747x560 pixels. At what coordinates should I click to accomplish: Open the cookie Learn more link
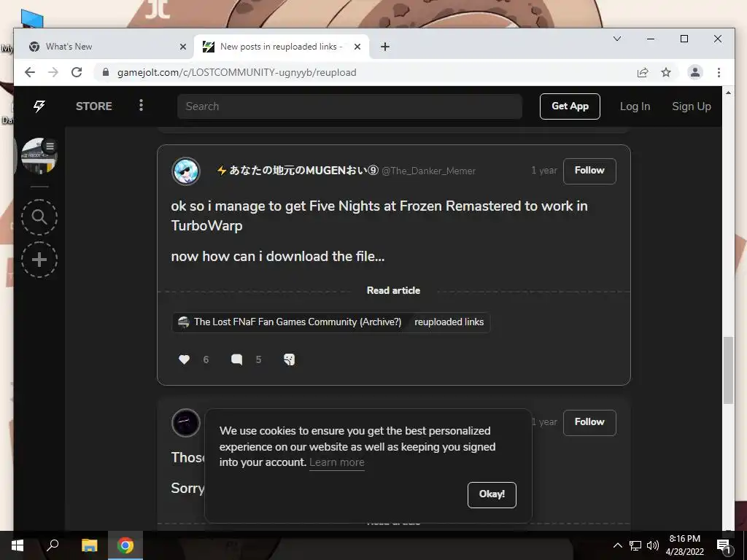tap(337, 462)
